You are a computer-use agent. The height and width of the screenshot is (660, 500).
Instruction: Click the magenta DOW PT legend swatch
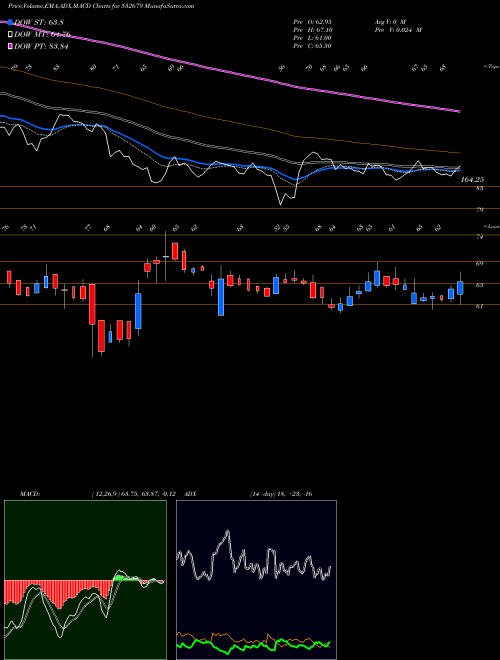(11, 46)
